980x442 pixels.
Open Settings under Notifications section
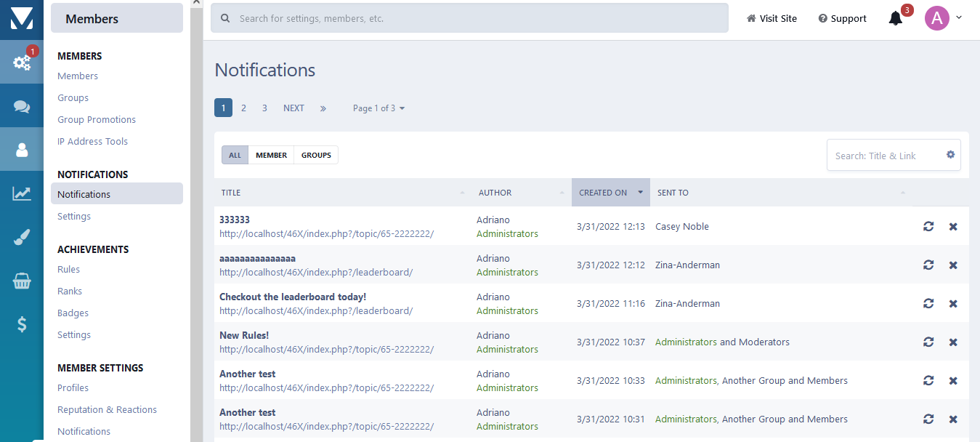click(74, 217)
